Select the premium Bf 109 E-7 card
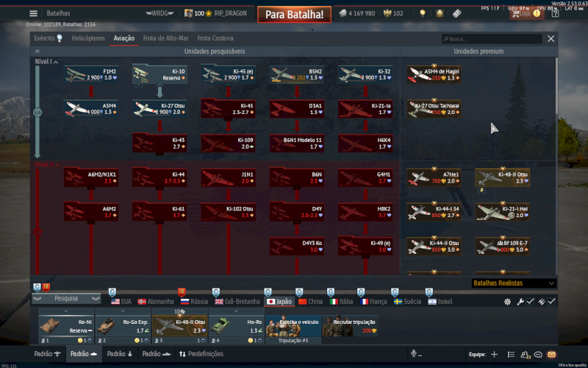Image resolution: width=588 pixels, height=368 pixels. point(503,247)
